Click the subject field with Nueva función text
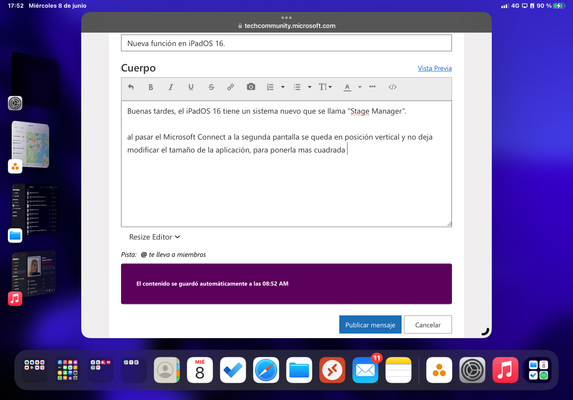This screenshot has height=400, width=573. tap(286, 43)
